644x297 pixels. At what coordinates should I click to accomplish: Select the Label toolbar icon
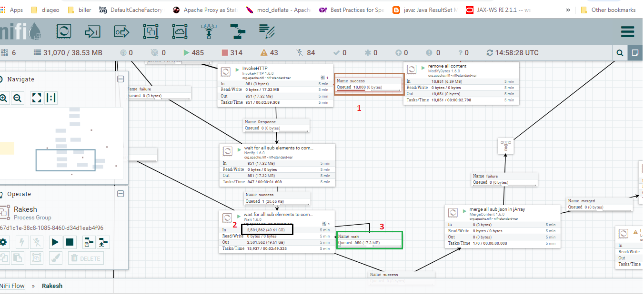267,32
